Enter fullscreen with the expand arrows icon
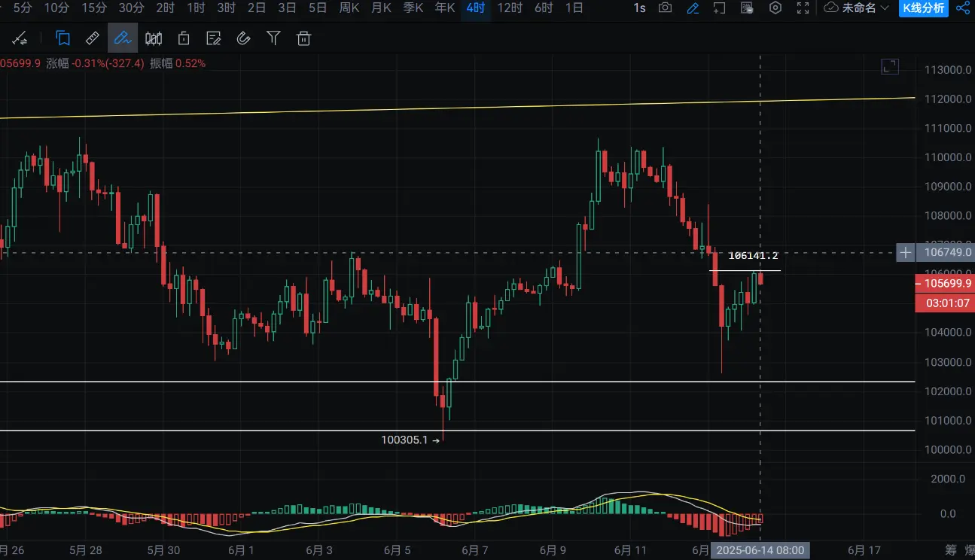 pos(803,8)
